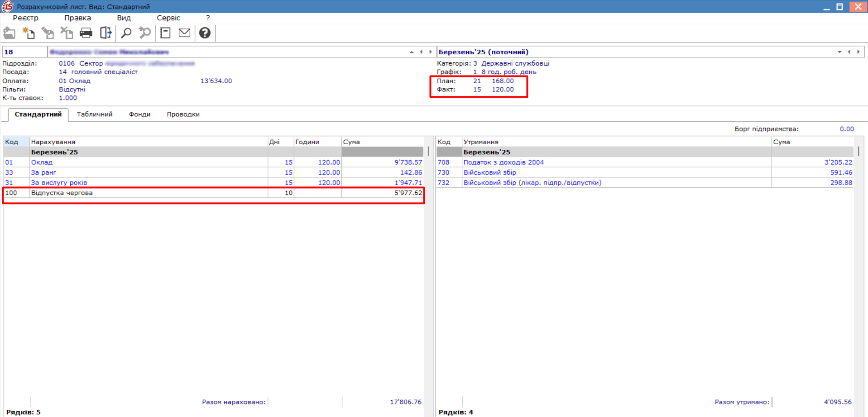Click the open folder toolbar icon

pos(10,33)
